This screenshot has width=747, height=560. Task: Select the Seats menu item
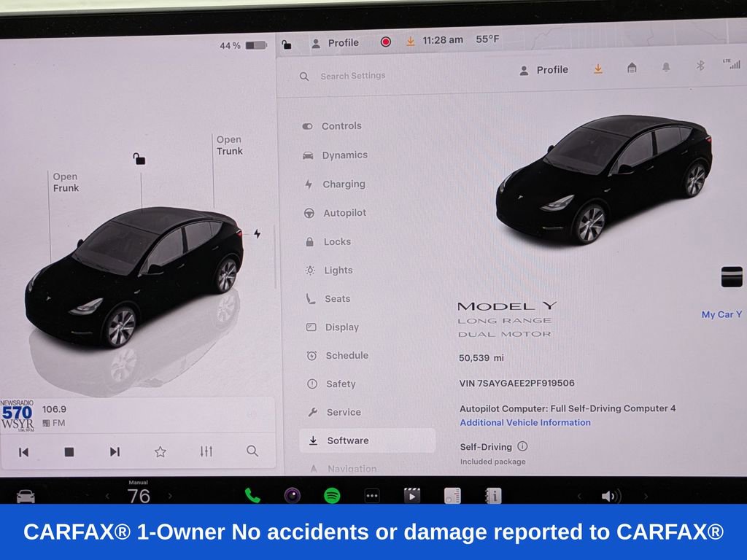click(328, 299)
